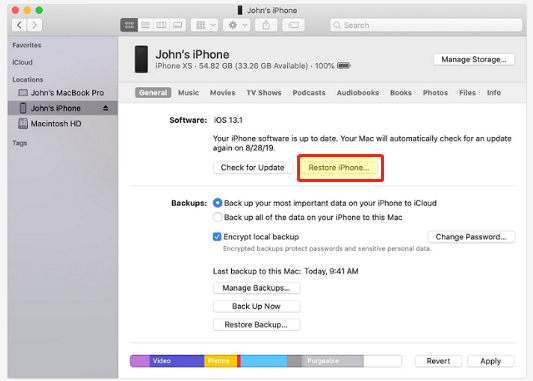The width and height of the screenshot is (533, 381).
Task: Click the Photos segment of storage bar
Action: coord(220,361)
